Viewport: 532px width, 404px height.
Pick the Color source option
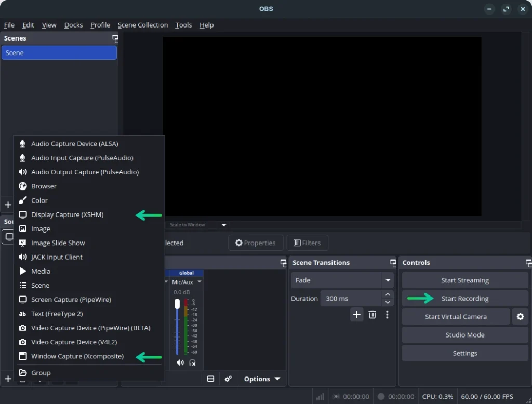click(89, 200)
